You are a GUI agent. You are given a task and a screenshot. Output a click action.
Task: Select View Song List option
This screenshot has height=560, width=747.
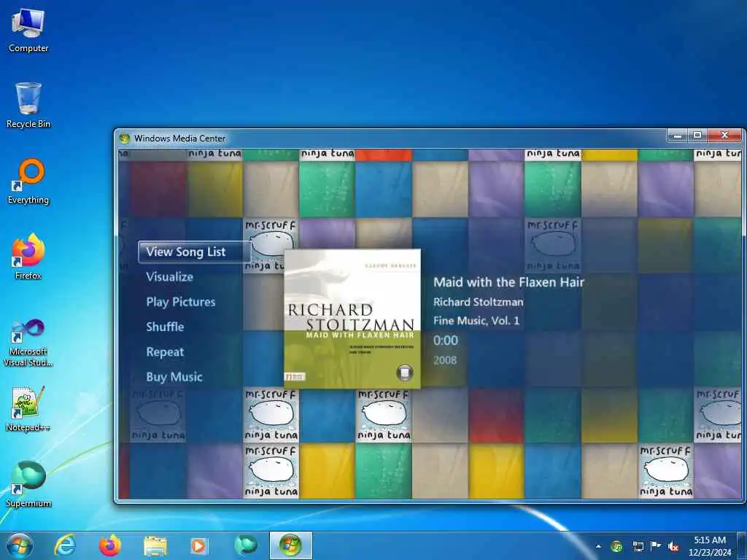(194, 252)
